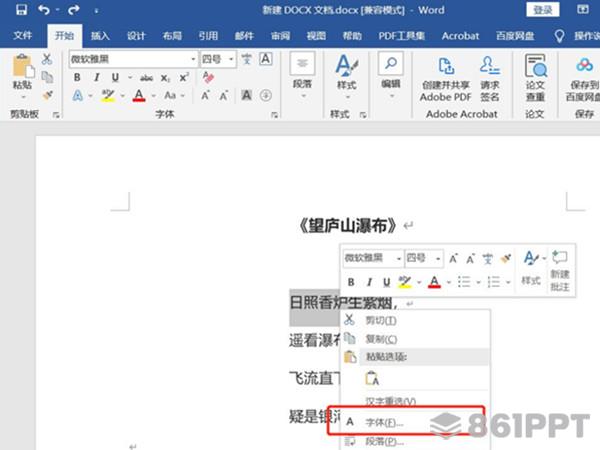Viewport: 600px width, 450px height.
Task: Click the Cut scissors icon in the ribbon
Action: click(x=47, y=59)
